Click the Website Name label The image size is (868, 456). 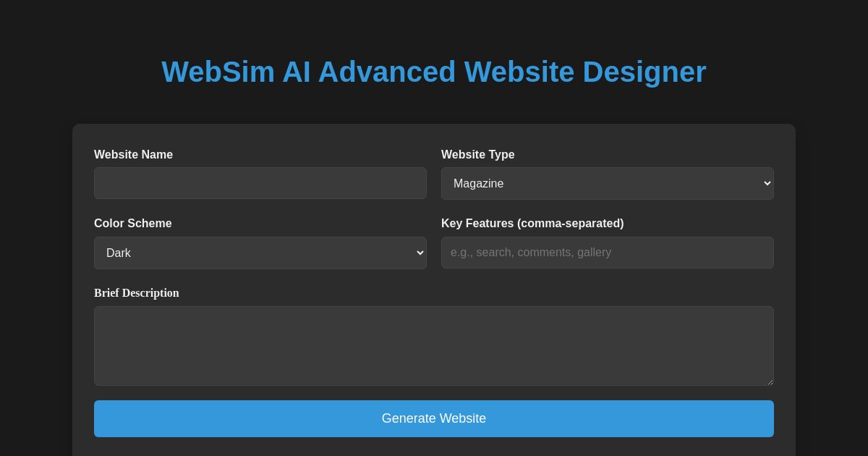(133, 155)
